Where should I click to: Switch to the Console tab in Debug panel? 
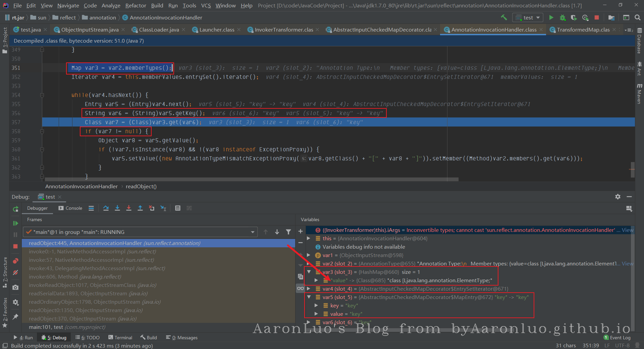[x=70, y=208]
